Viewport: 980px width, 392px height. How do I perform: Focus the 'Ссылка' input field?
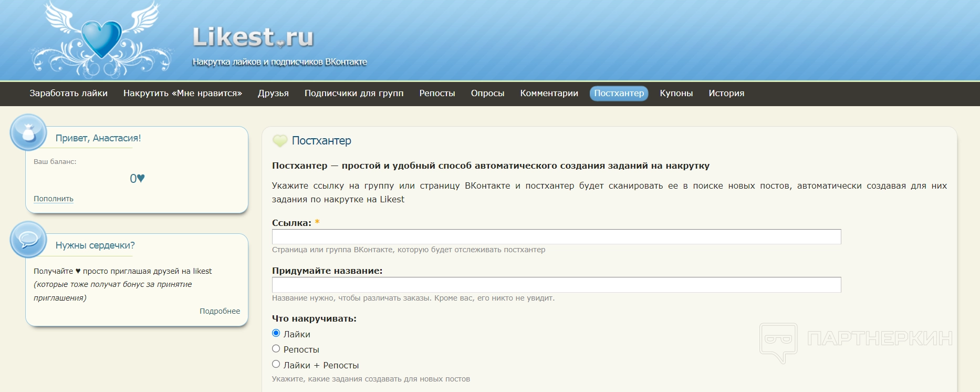[x=556, y=236]
